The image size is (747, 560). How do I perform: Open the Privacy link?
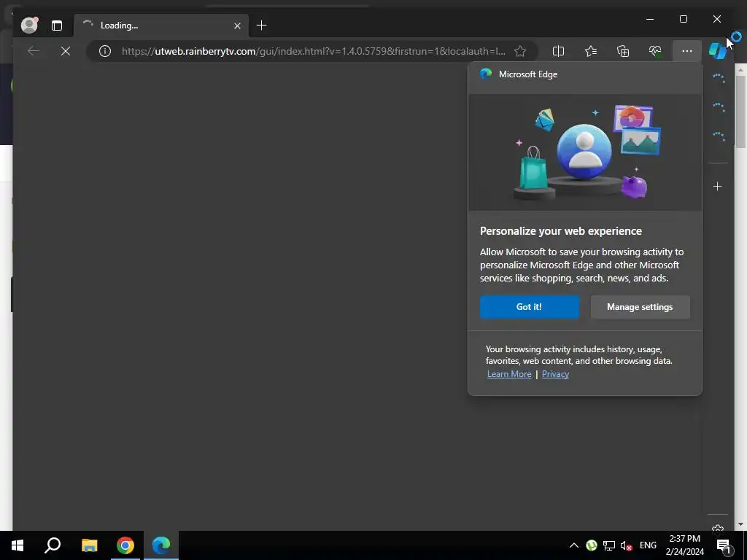[555, 374]
